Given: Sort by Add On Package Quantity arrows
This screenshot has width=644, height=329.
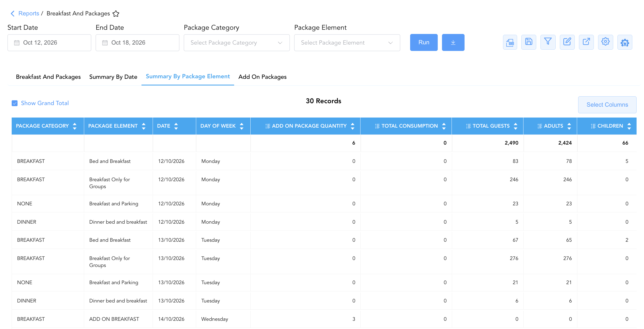Looking at the screenshot, I should [x=353, y=126].
